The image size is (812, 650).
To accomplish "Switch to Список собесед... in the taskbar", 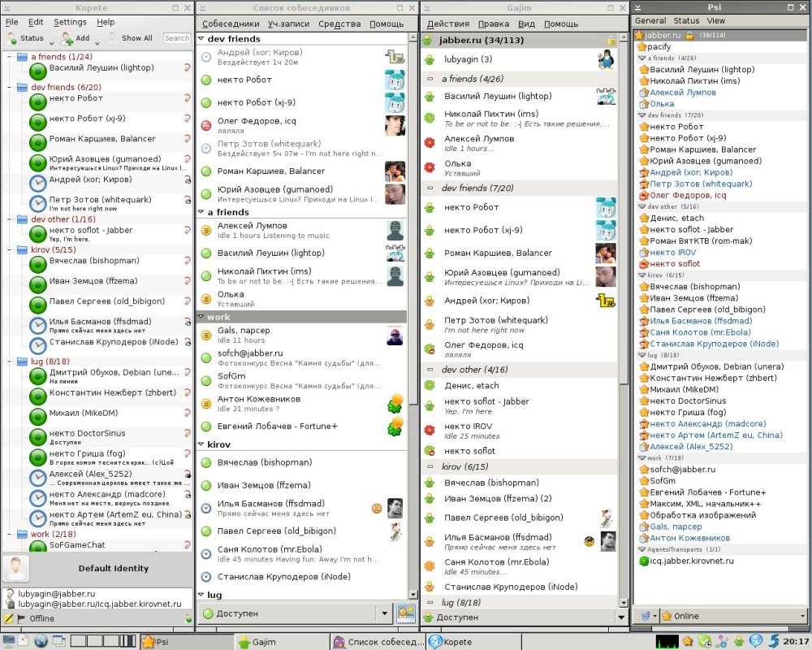I will pyautogui.click(x=378, y=642).
